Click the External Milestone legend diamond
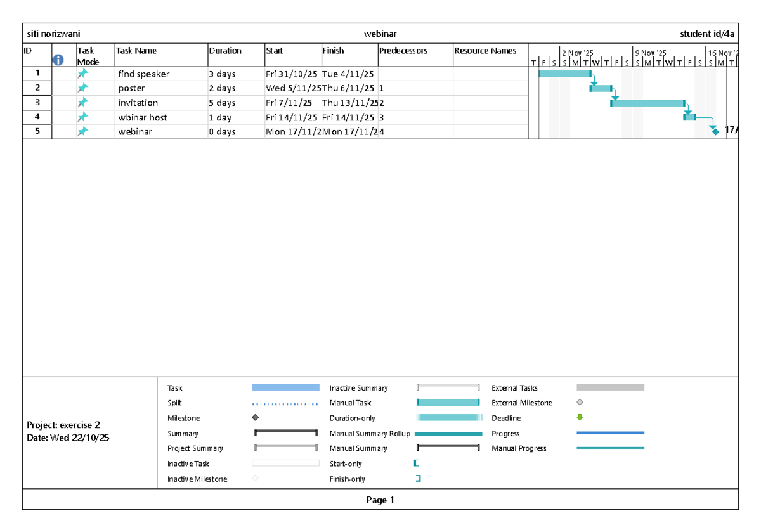The image size is (761, 532). [580, 403]
